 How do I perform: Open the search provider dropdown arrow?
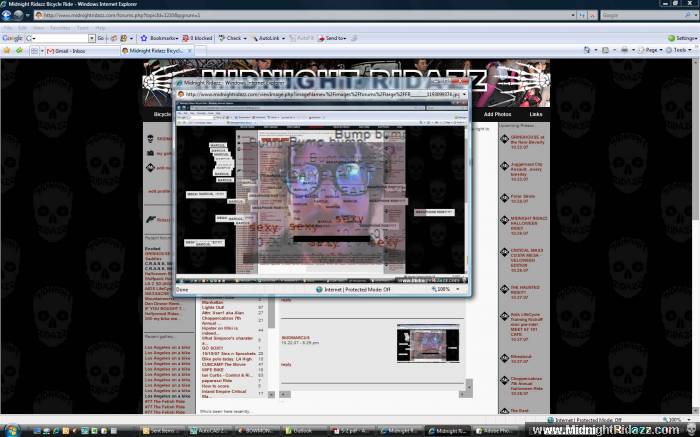click(694, 15)
